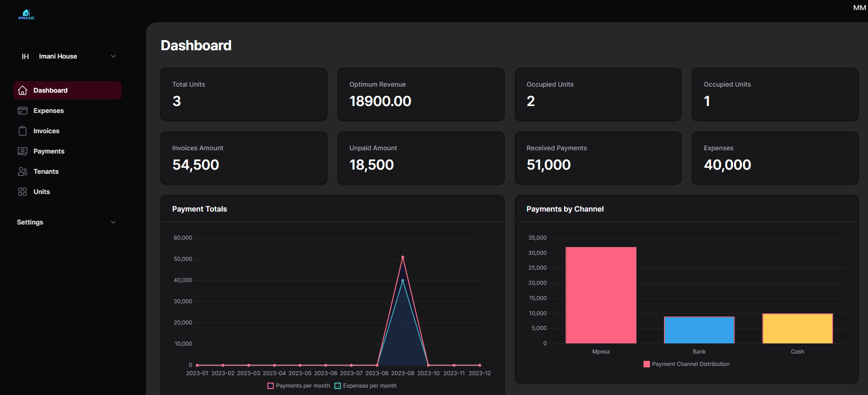Expand the Settings chevron
The image size is (868, 395).
(x=113, y=222)
